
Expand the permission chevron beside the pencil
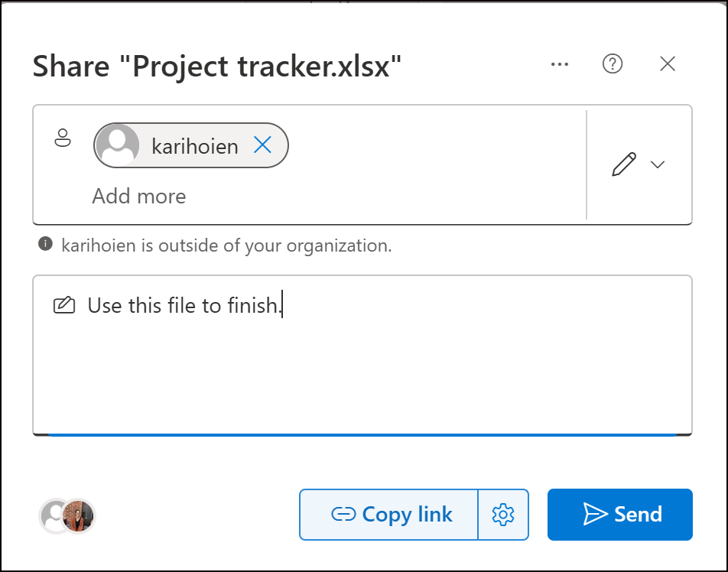[x=658, y=164]
